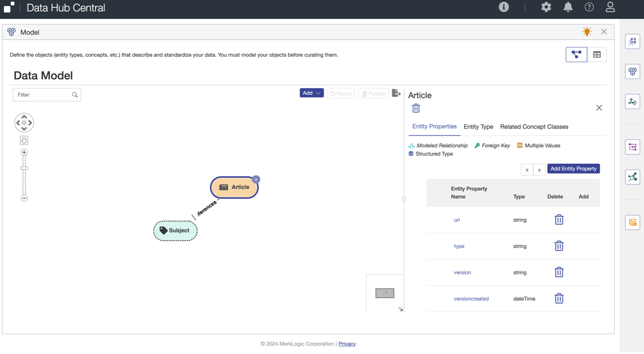Image resolution: width=644 pixels, height=354 pixels.
Task: Switch to table view
Action: pos(597,55)
